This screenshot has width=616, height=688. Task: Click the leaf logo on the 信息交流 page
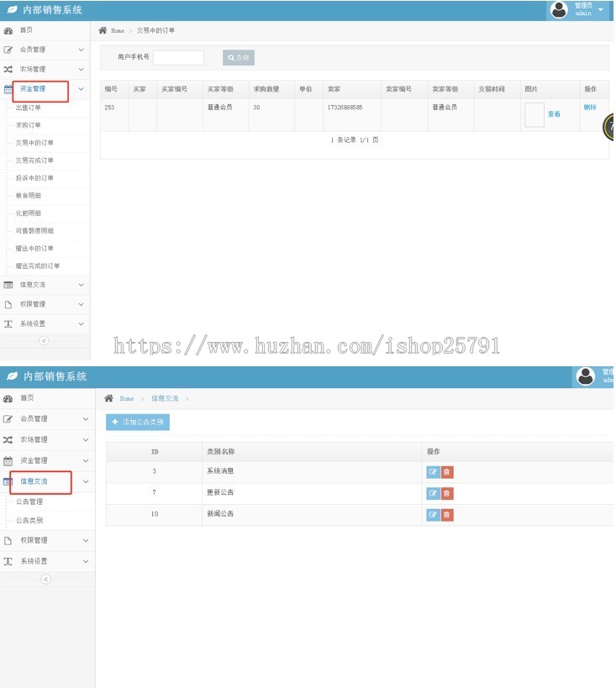[13, 376]
